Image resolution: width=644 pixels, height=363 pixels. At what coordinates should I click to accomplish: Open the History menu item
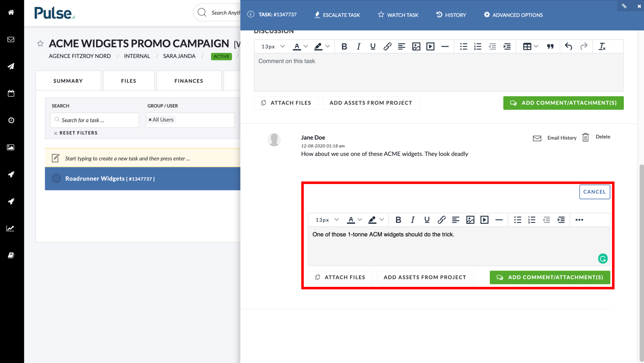coord(451,15)
